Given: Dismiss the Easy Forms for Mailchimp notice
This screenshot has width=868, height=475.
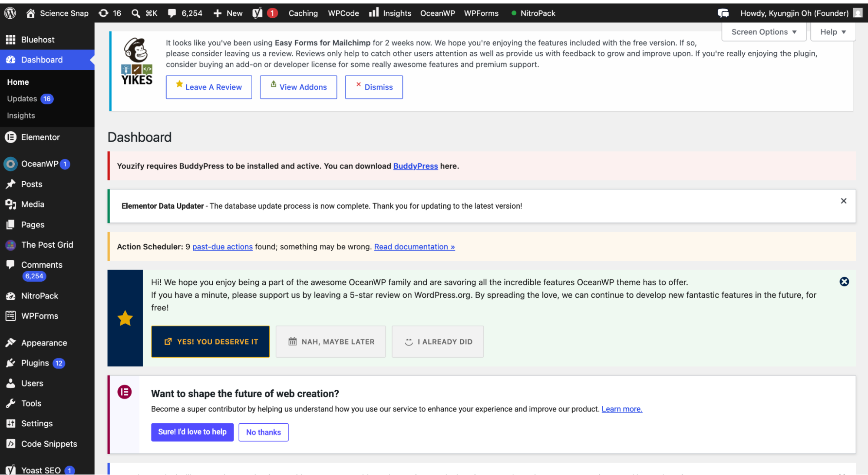Looking at the screenshot, I should click(374, 87).
